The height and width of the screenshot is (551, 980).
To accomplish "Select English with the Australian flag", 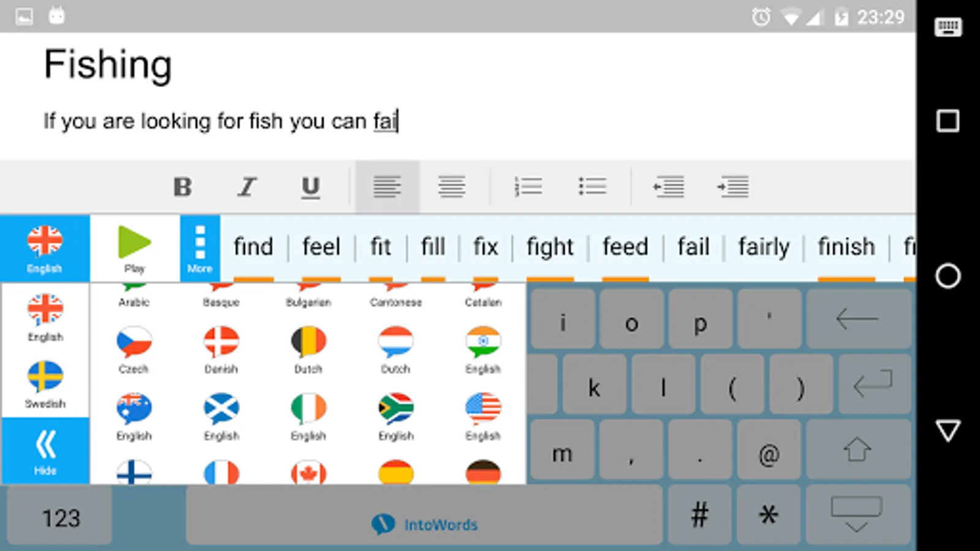I will (x=134, y=416).
